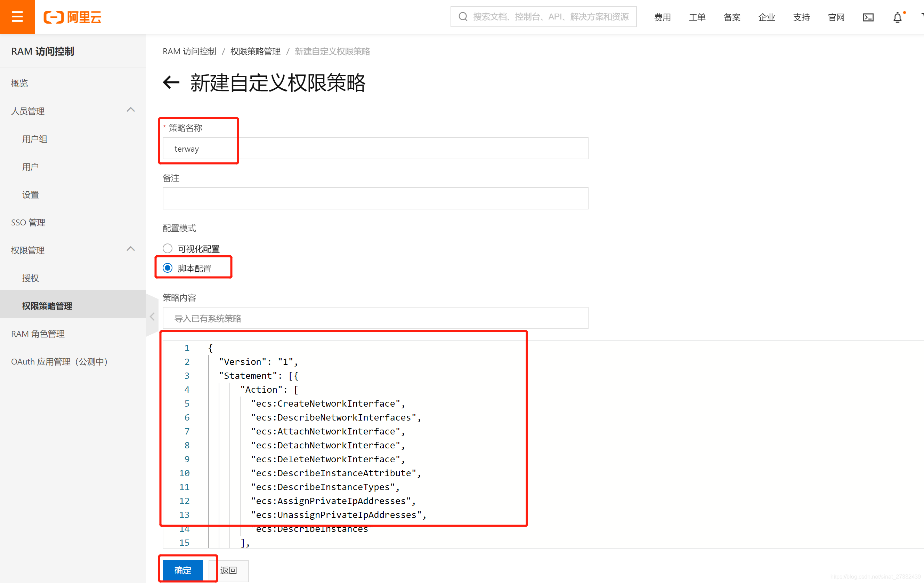
Task: Focus the 备注 input field
Action: click(x=375, y=198)
